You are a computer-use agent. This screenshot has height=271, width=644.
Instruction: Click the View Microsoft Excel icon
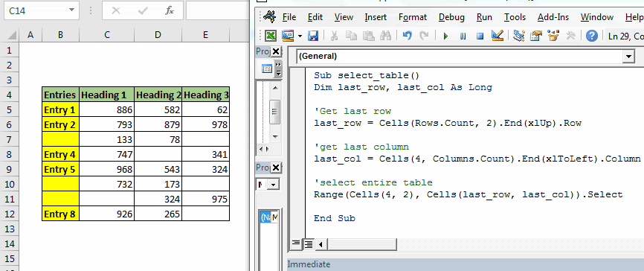point(270,36)
